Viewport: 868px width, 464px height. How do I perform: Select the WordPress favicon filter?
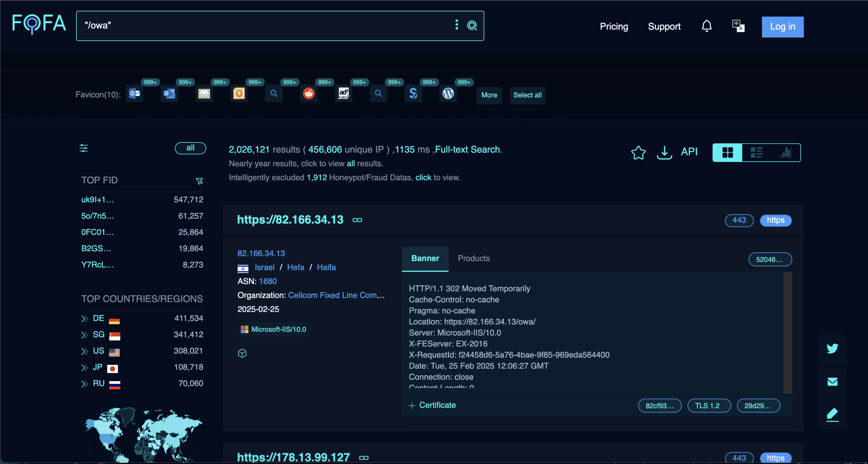tap(448, 94)
